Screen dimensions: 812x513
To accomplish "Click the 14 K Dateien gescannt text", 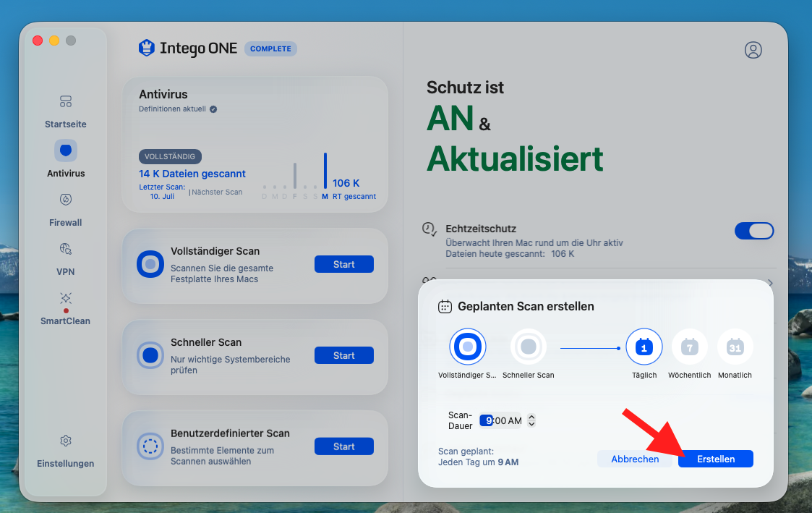I will (x=192, y=174).
